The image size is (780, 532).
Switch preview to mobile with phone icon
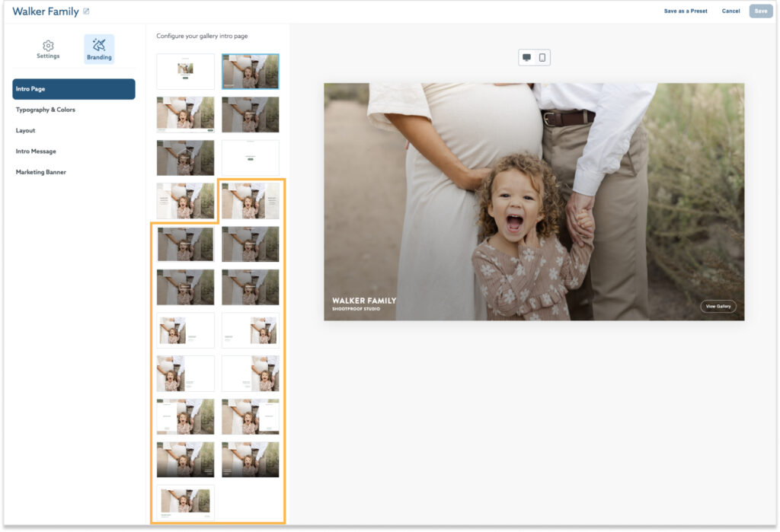coord(541,57)
